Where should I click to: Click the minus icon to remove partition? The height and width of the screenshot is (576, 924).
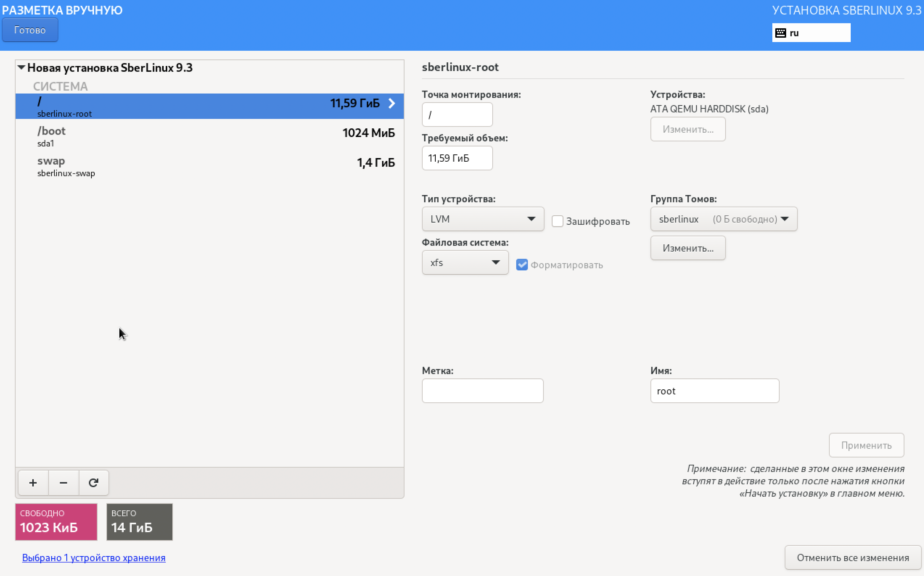click(x=63, y=483)
